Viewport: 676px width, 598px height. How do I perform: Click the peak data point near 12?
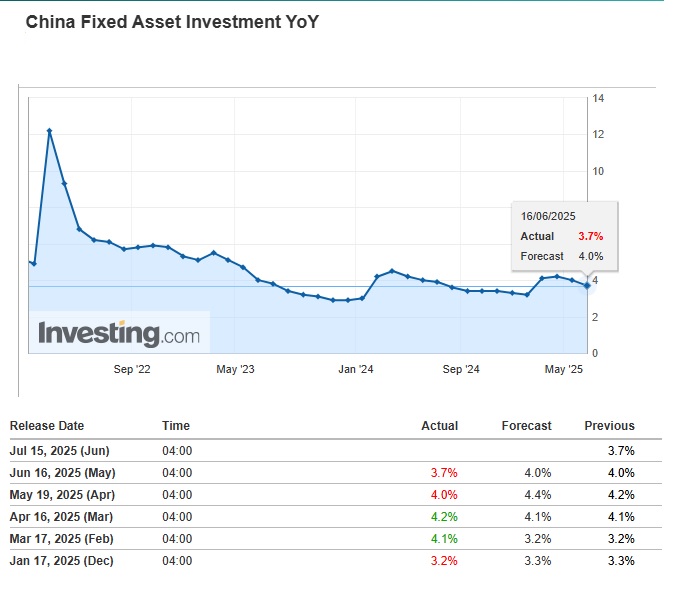(49, 131)
